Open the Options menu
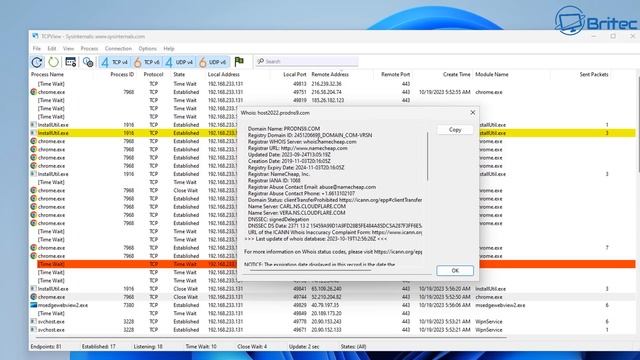640x360 pixels. point(147,49)
